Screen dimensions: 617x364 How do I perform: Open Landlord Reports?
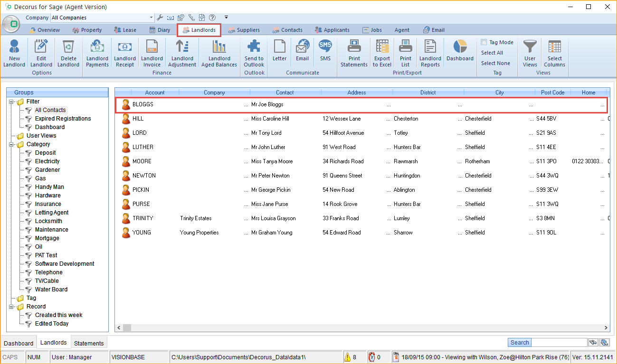click(x=430, y=53)
